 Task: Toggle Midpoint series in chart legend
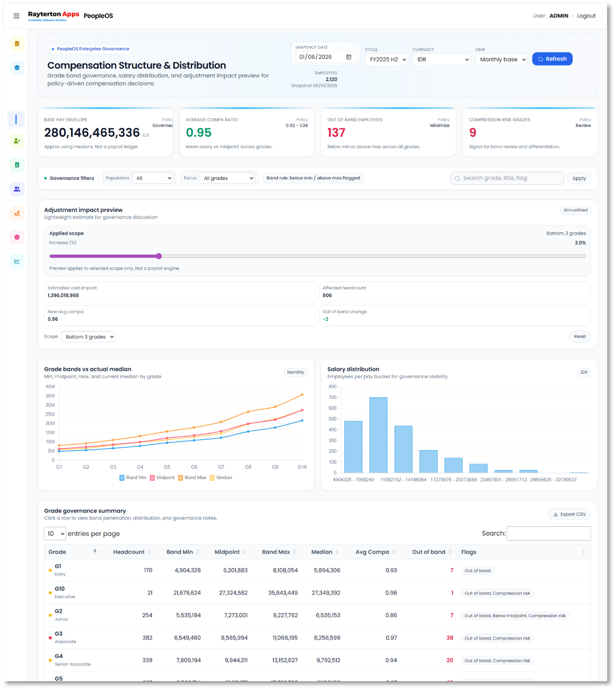click(x=162, y=478)
